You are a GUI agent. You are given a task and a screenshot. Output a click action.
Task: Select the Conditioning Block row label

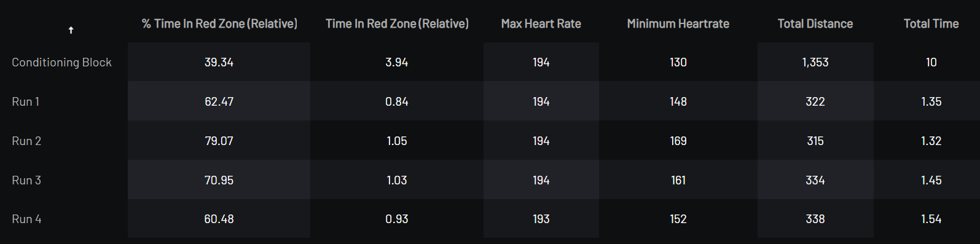pos(61,62)
